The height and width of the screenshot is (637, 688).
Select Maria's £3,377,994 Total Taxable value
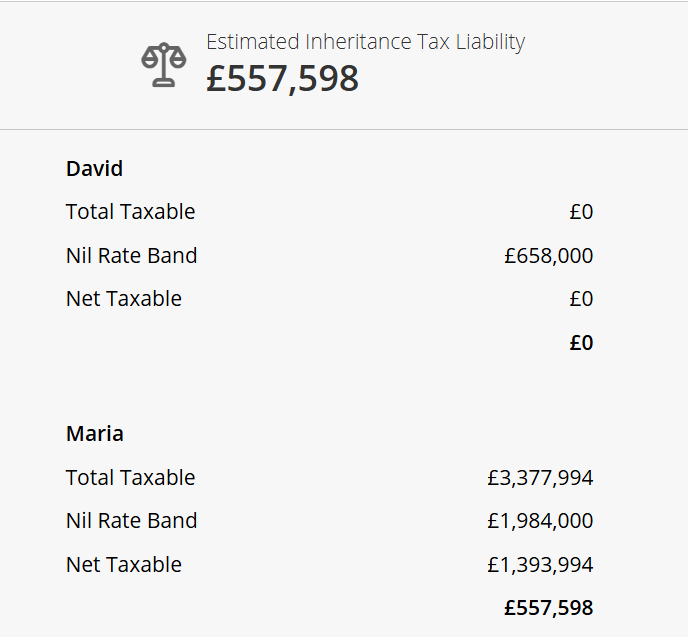pyautogui.click(x=541, y=478)
